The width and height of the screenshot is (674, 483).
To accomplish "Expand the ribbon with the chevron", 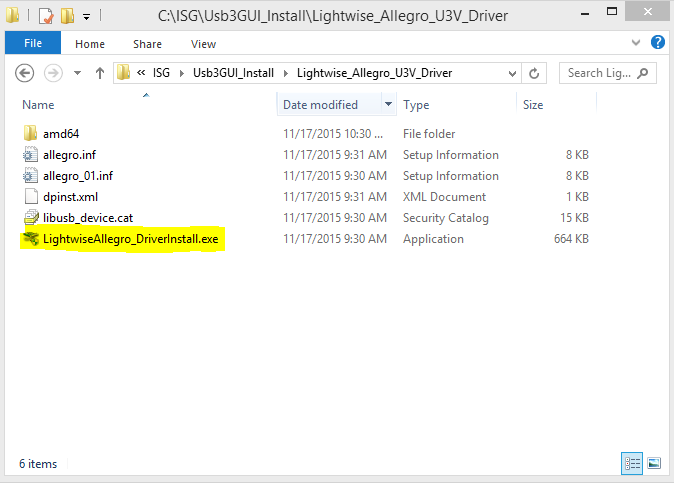I will [x=636, y=42].
